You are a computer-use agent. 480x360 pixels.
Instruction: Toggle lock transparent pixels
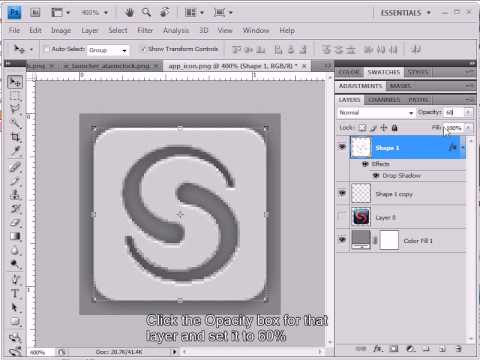point(362,128)
